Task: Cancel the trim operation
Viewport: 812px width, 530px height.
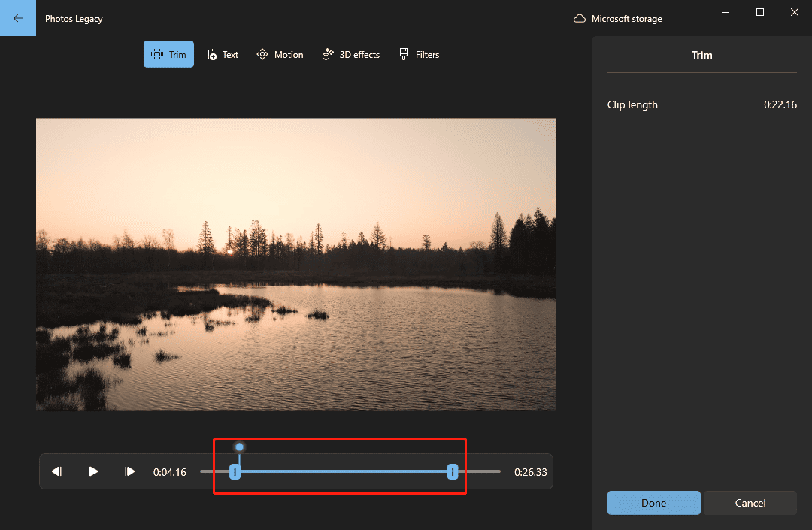Action: 750,503
